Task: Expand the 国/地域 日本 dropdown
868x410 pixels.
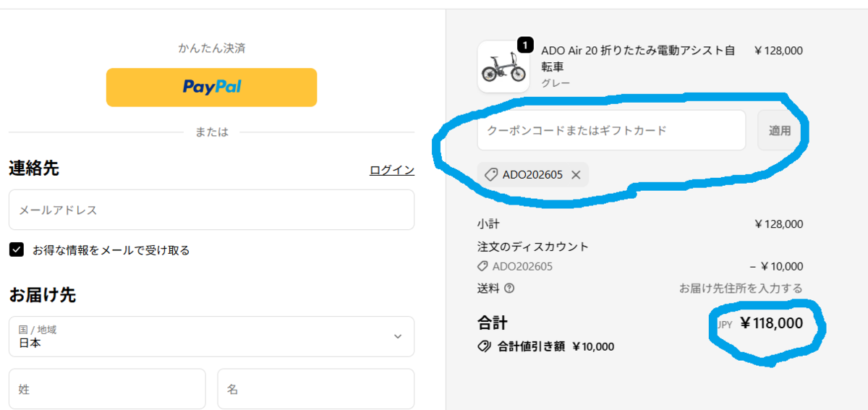Action: tap(211, 336)
